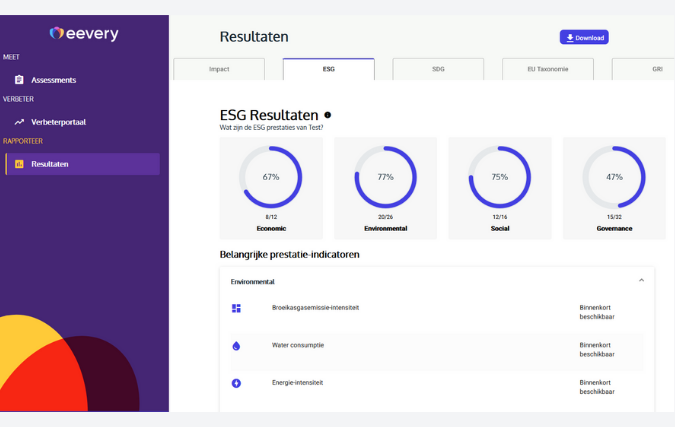Click the Economic 67% progress ring
Image resolution: width=675 pixels, height=427 pixels.
(271, 177)
